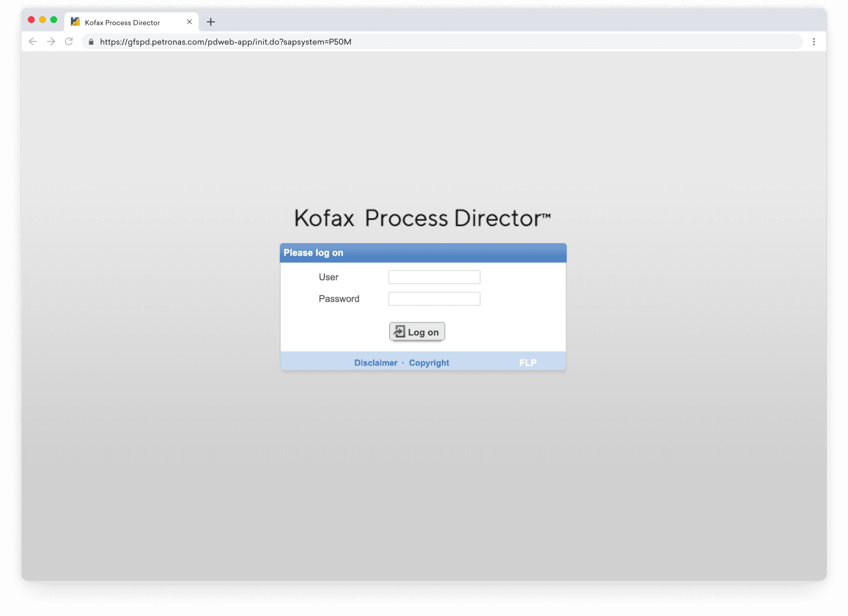Click the URL address bar
The height and width of the screenshot is (616, 848).
pos(443,42)
